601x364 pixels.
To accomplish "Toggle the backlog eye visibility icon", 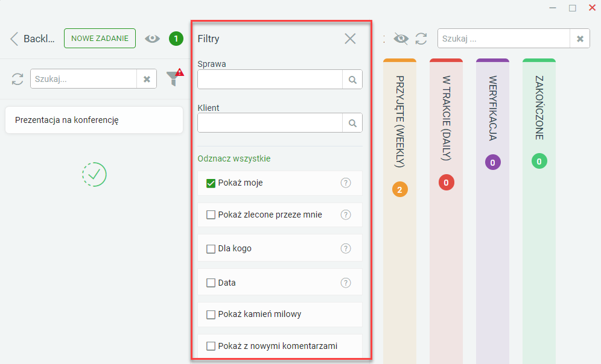I will point(152,39).
